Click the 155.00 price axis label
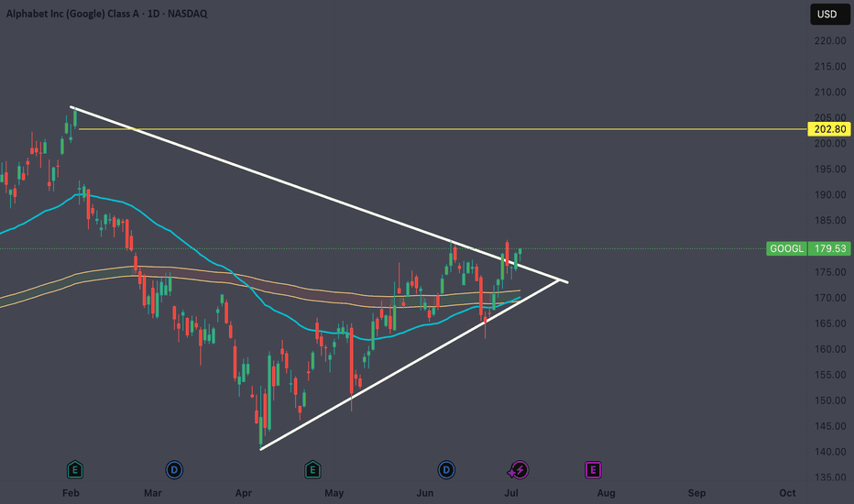 (x=830, y=375)
